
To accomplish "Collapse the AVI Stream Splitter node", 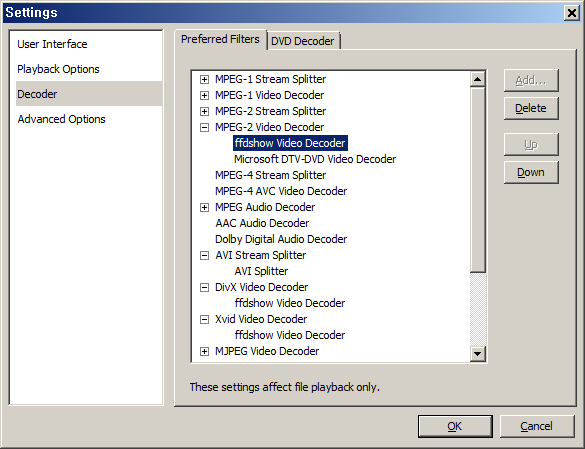I will [x=204, y=256].
